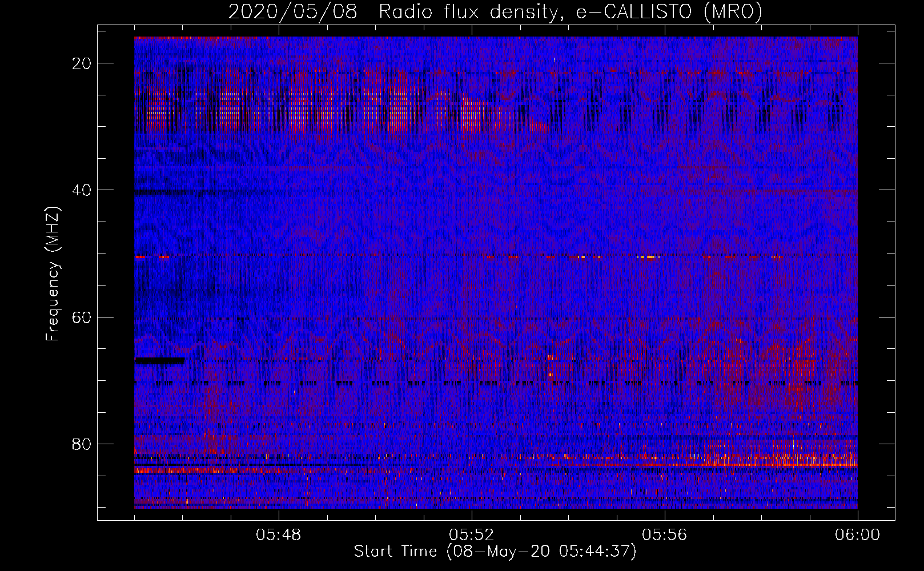Click the 'Start Time (08-May-20 05:44:37)' label

[x=495, y=552]
